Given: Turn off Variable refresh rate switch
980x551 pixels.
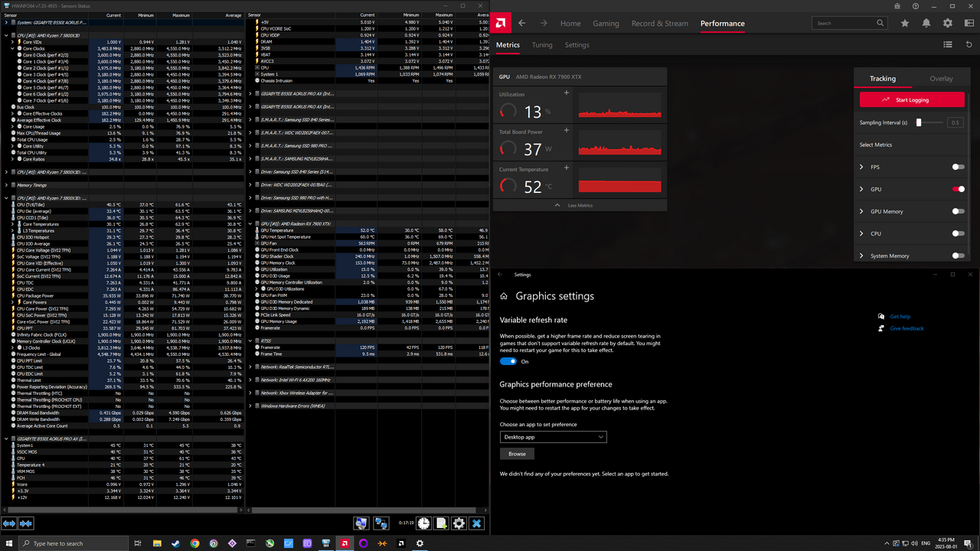Looking at the screenshot, I should pos(508,361).
